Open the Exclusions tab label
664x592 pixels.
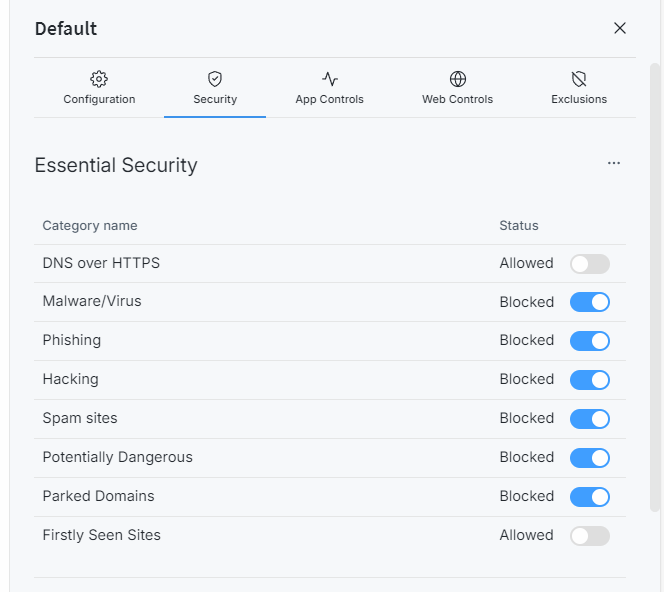pyautogui.click(x=579, y=100)
